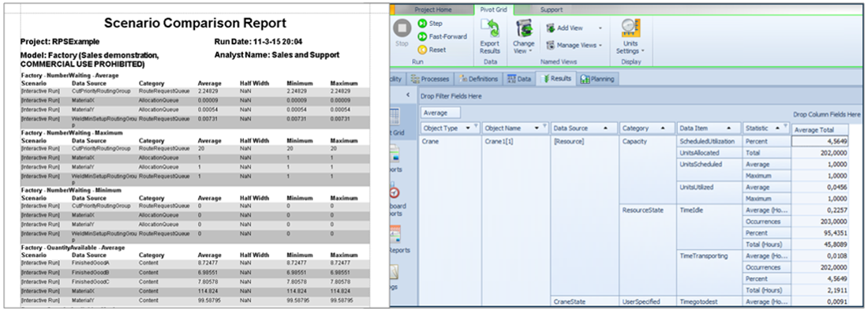The width and height of the screenshot is (868, 312).
Task: Click the Average Total column header
Action: tap(819, 129)
